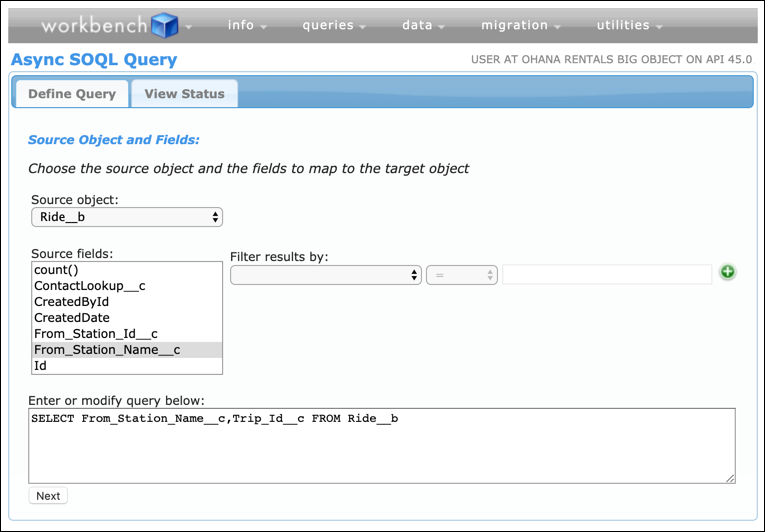Select From_Station_Id__c in Source fields
The image size is (765, 532).
click(x=127, y=334)
